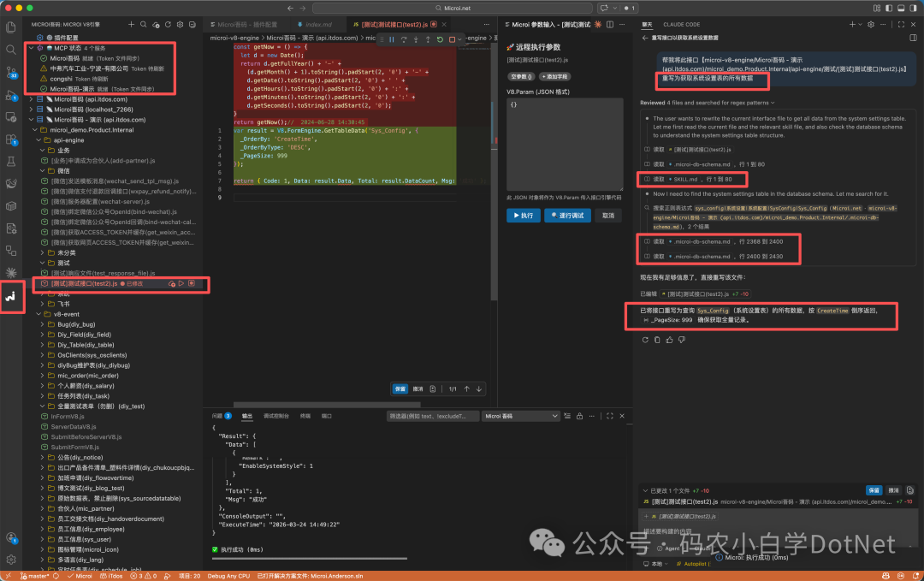Maximize the chat panel

901,24
